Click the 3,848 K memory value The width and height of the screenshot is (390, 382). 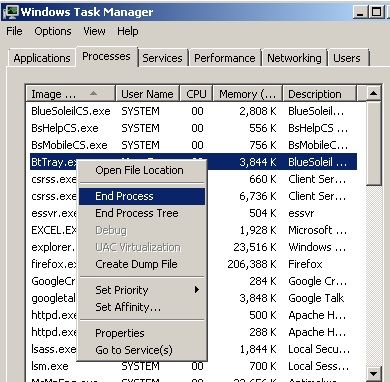[x=258, y=298]
